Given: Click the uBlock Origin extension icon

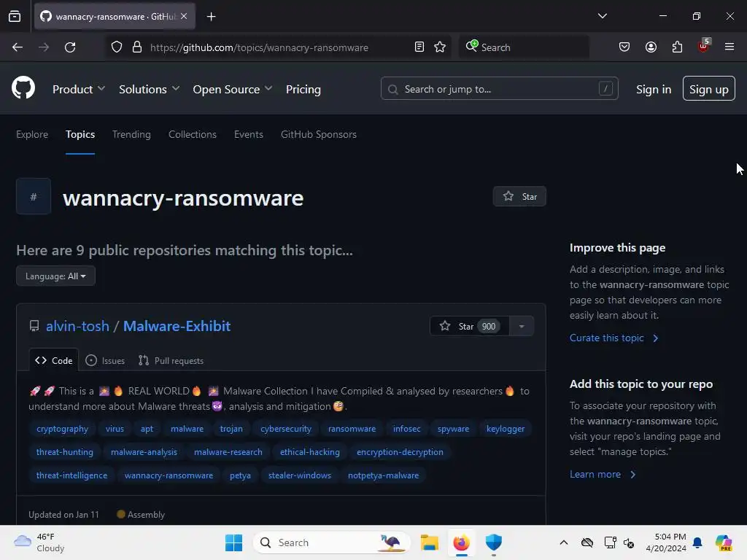Looking at the screenshot, I should [x=704, y=46].
